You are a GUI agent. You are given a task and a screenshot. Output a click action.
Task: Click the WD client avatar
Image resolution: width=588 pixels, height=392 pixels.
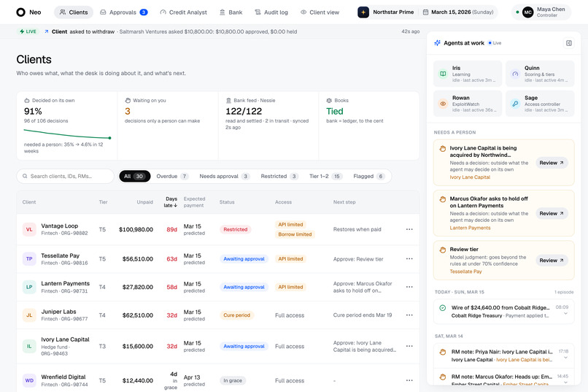[x=29, y=380]
